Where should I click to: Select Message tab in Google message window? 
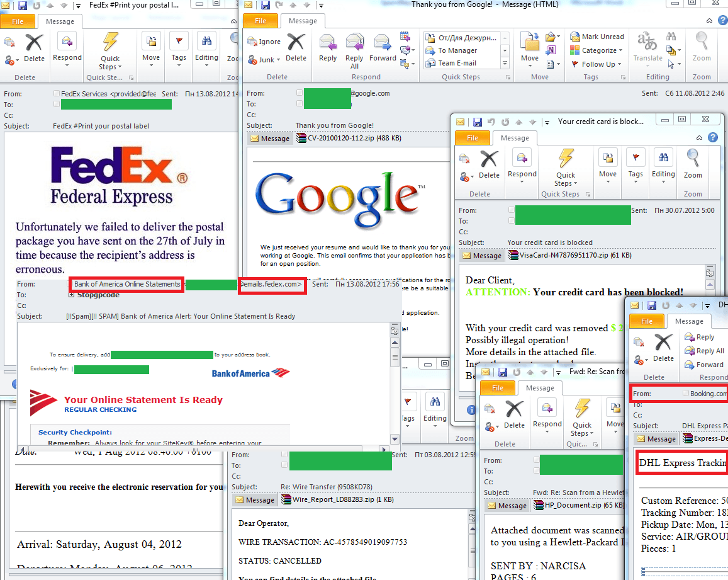pos(303,21)
